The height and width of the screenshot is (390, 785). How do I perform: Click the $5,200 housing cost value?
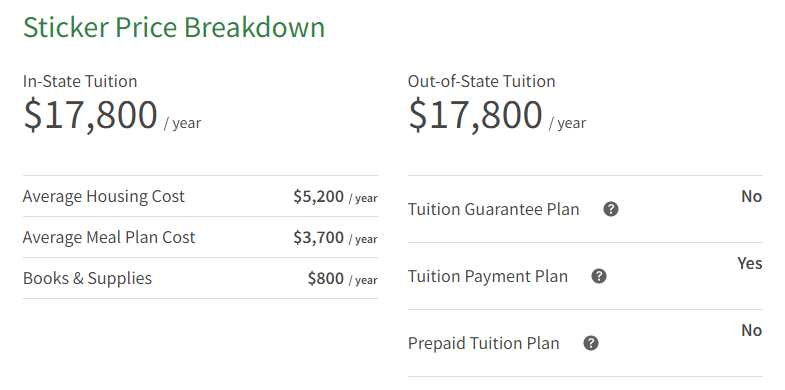pos(318,196)
